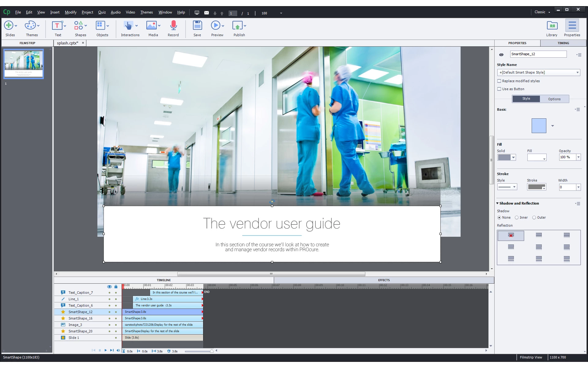Open the Themes menu in the menu bar
Screen dimensions: 588x368
click(147, 12)
